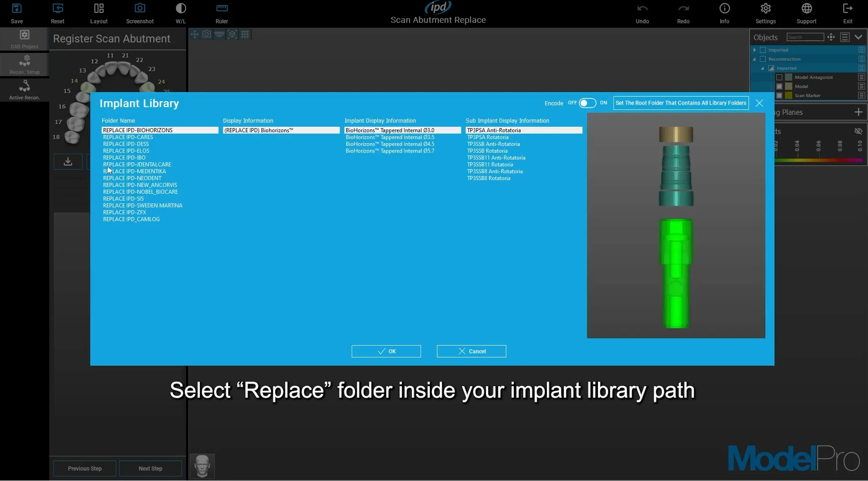Check the Reconstruction group checkbox
The image size is (868, 481).
pos(763,59)
